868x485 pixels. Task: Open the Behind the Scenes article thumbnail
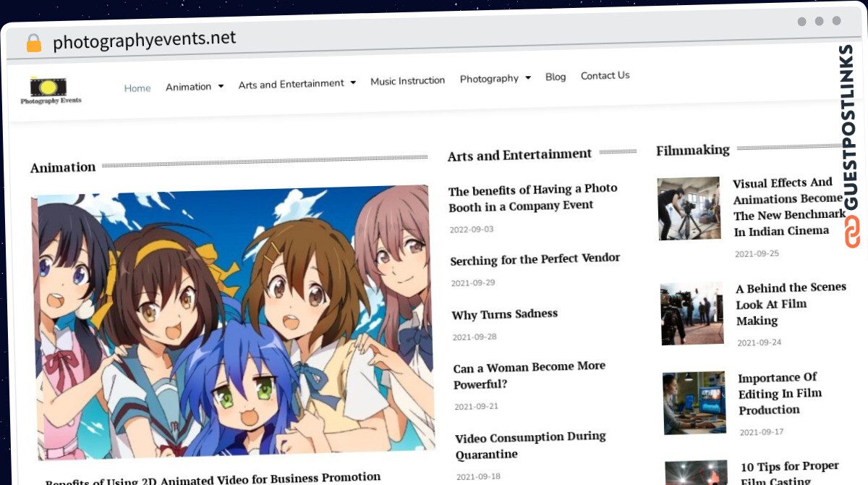click(692, 313)
